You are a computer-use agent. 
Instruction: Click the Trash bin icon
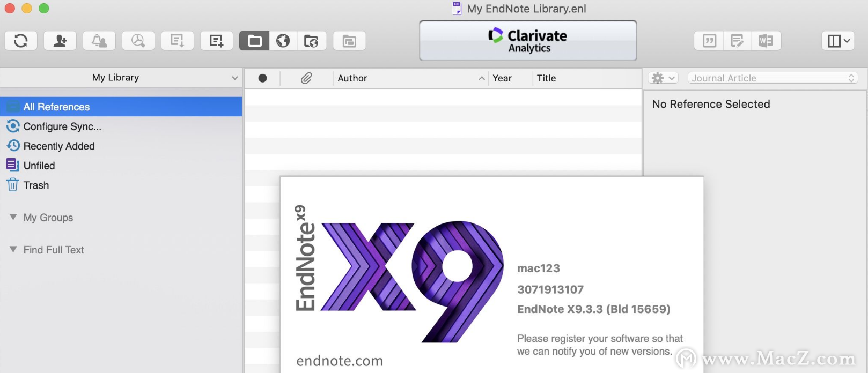13,185
